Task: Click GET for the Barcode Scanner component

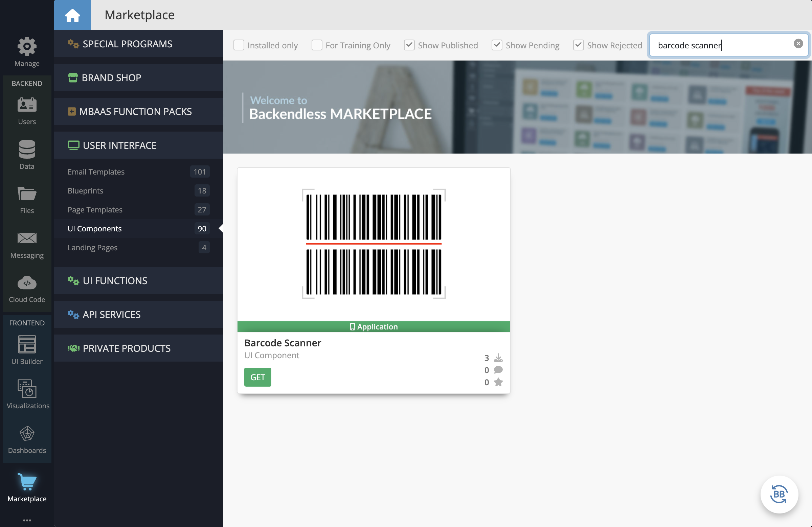Action: click(257, 377)
